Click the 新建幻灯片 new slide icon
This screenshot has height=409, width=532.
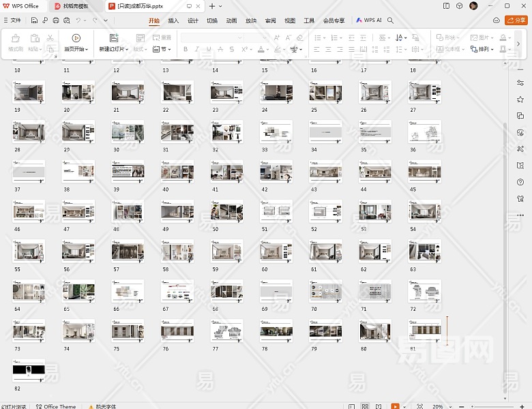pos(113,38)
